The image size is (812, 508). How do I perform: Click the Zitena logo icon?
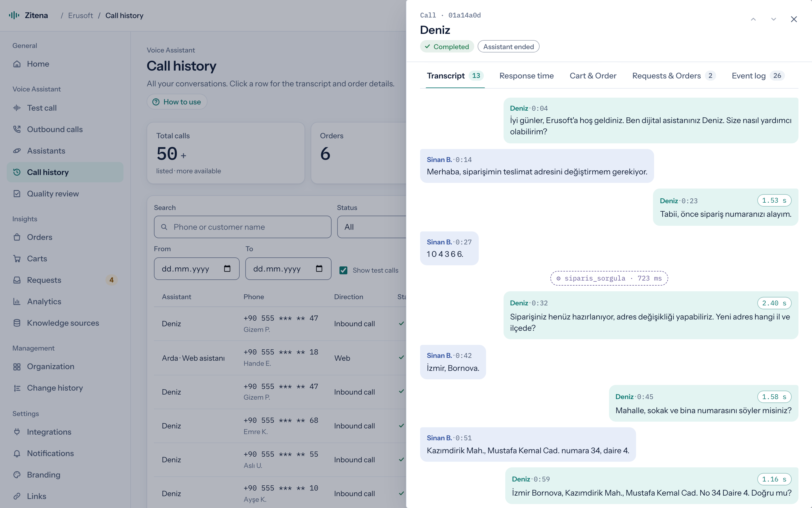click(14, 16)
